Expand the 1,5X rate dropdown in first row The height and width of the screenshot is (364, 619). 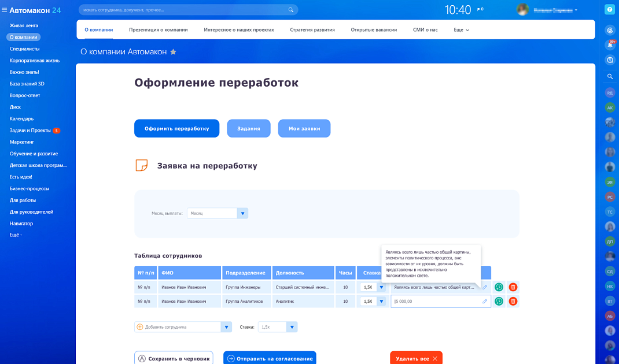pos(381,287)
